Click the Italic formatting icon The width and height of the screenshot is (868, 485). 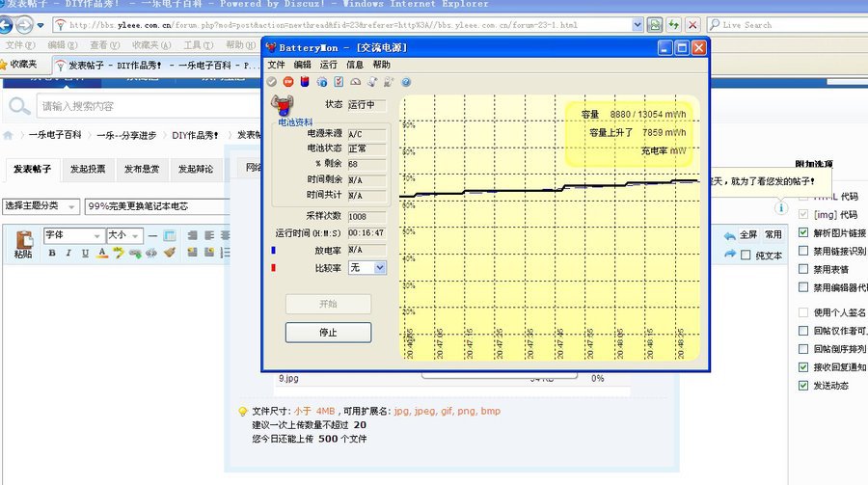coord(69,253)
